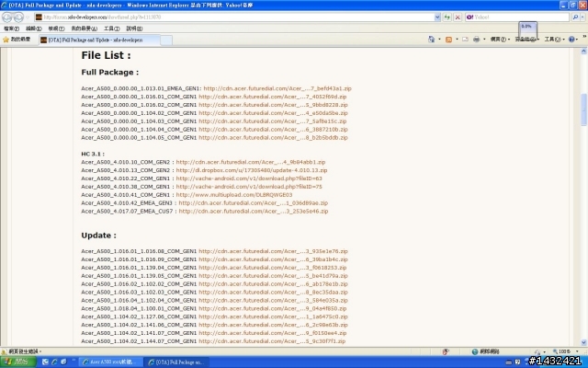Open the 1.013.01_EMEA_GEN1 download link

click(277, 88)
